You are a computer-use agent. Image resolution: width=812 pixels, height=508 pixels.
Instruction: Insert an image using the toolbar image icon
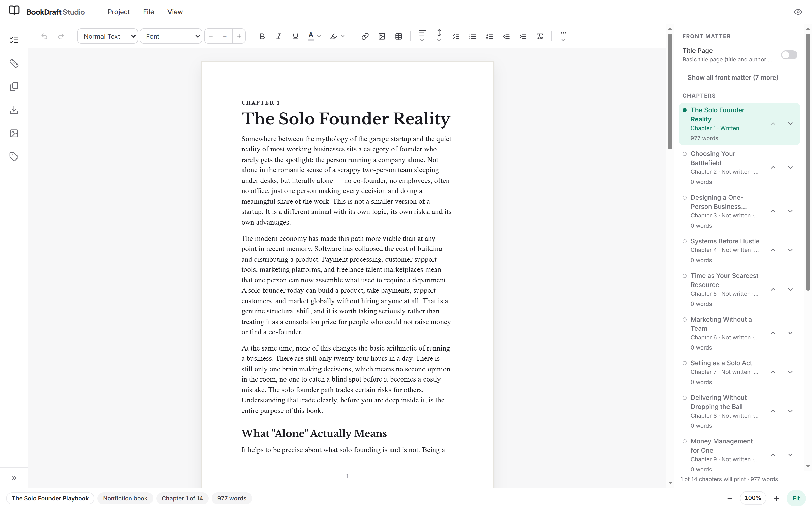pyautogui.click(x=382, y=36)
